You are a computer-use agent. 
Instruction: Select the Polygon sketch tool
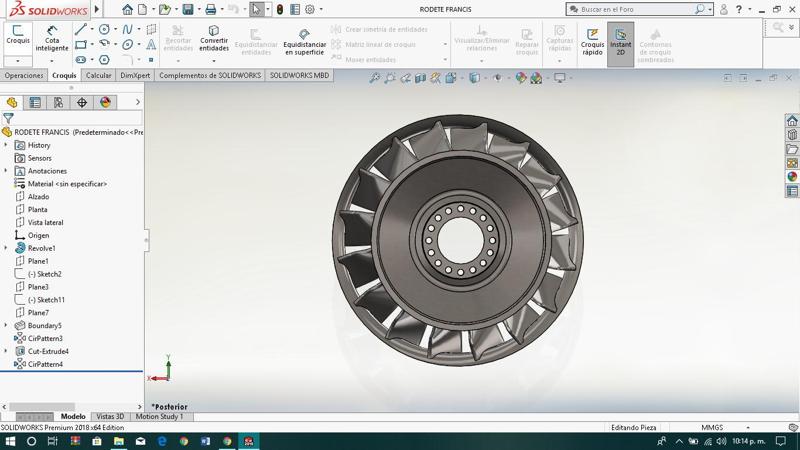point(104,60)
